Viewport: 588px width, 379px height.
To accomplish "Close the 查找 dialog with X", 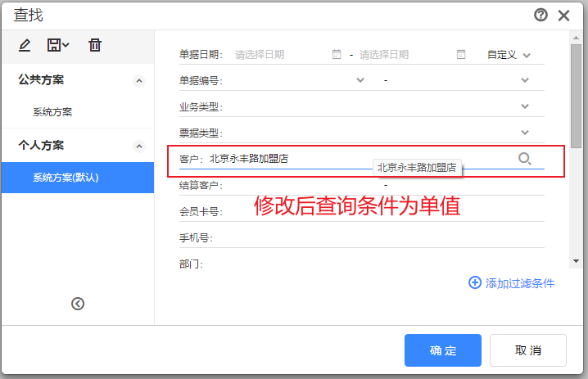I will 563,16.
